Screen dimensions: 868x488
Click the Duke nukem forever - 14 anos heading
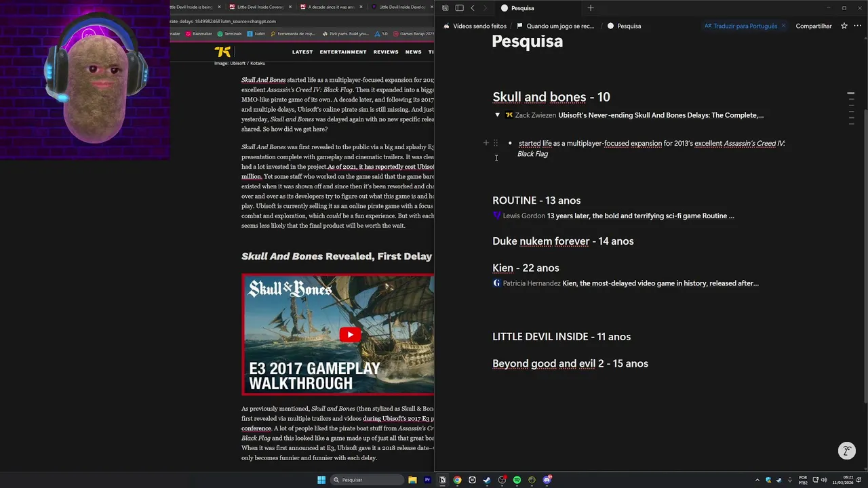563,241
